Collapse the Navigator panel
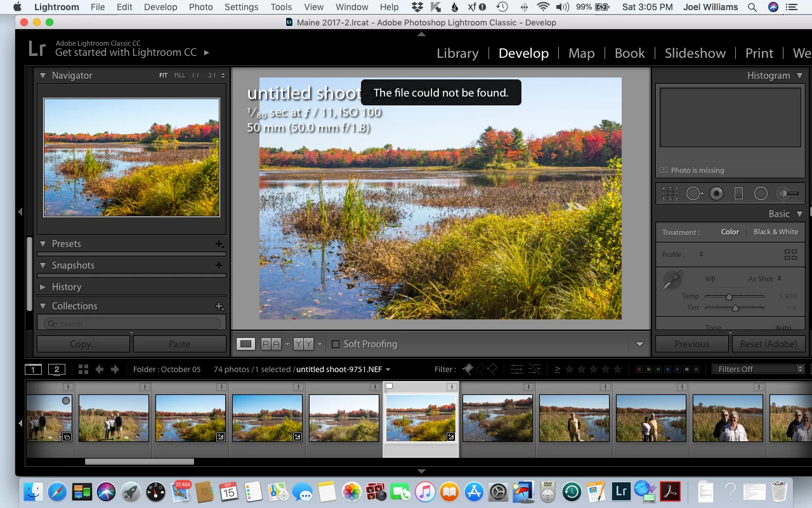Screen dimensions: 812x508 coord(43,76)
